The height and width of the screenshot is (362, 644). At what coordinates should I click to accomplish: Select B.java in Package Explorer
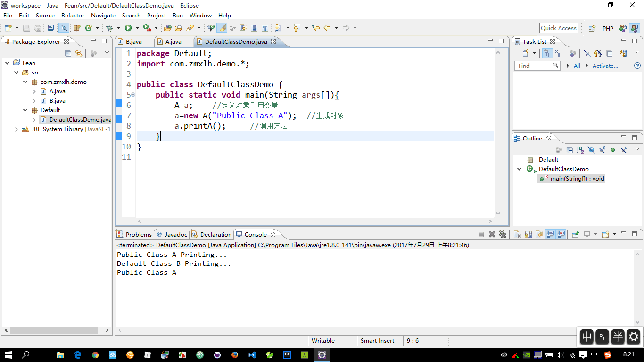pos(57,101)
